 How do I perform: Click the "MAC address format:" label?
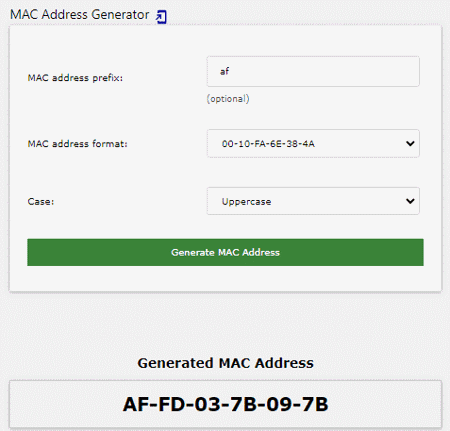pyautogui.click(x=78, y=144)
